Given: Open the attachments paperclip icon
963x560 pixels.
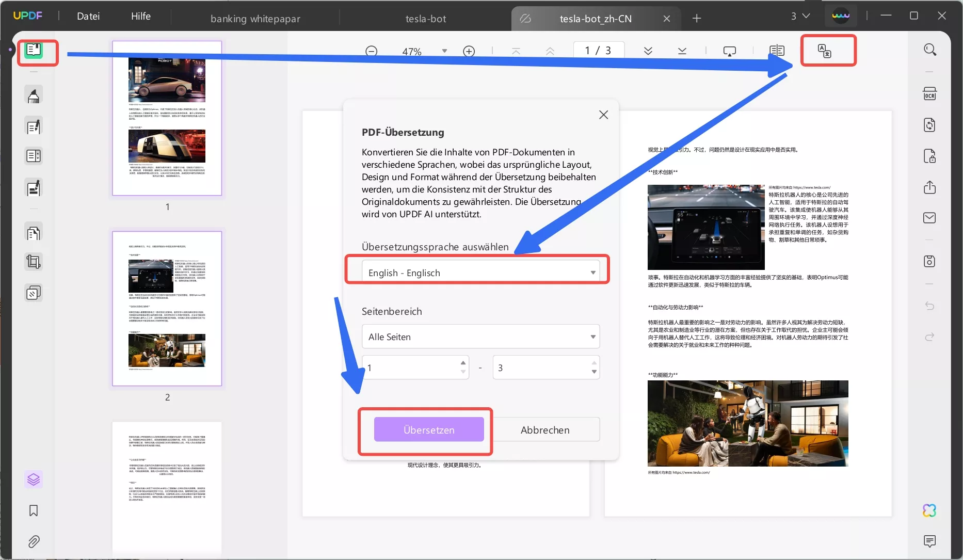Looking at the screenshot, I should (x=34, y=541).
